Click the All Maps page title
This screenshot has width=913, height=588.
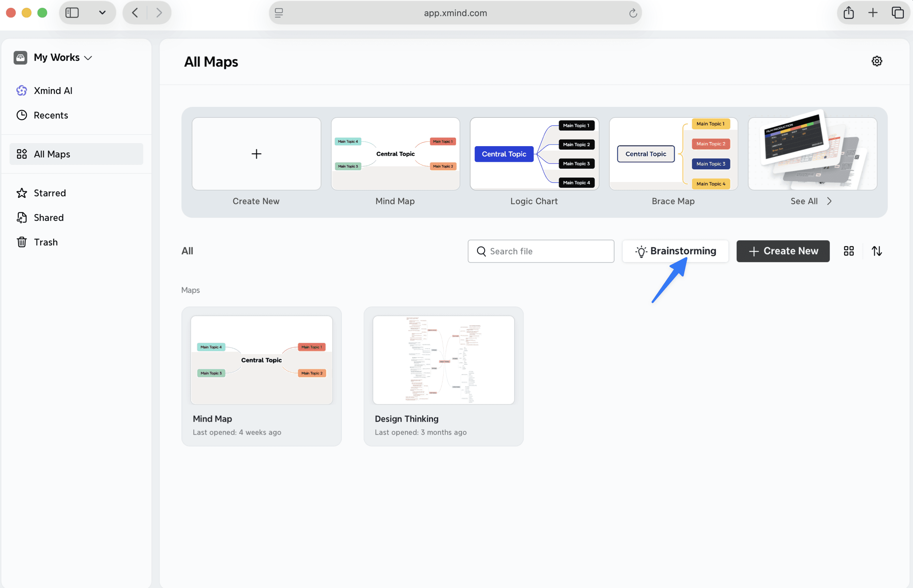pyautogui.click(x=211, y=62)
